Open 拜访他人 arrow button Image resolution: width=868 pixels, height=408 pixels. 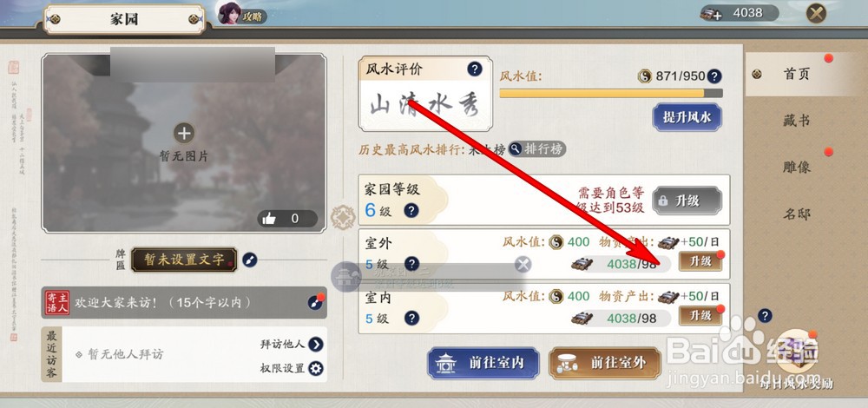click(x=316, y=345)
